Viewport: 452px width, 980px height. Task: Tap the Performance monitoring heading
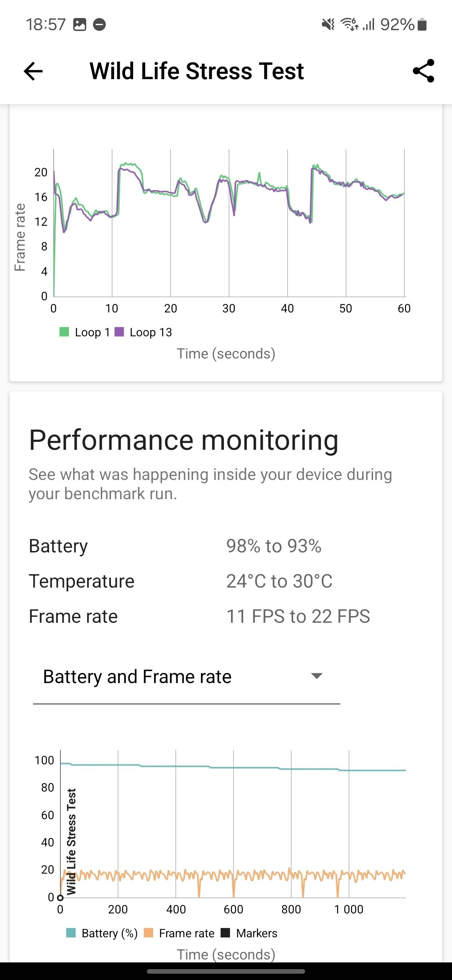point(184,440)
